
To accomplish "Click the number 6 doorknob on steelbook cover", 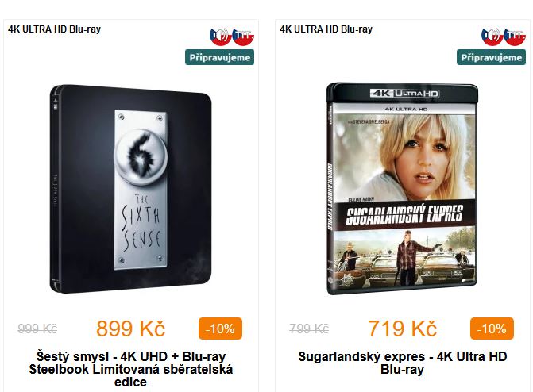I will (141, 156).
